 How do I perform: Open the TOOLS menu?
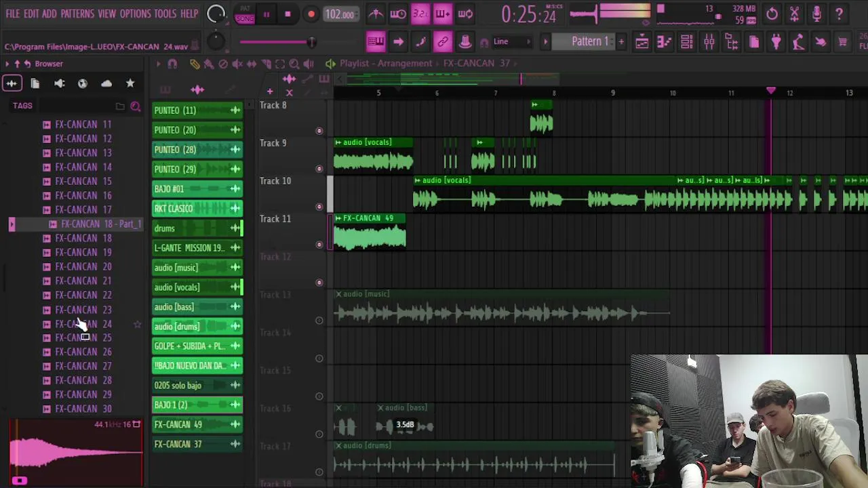(x=165, y=14)
